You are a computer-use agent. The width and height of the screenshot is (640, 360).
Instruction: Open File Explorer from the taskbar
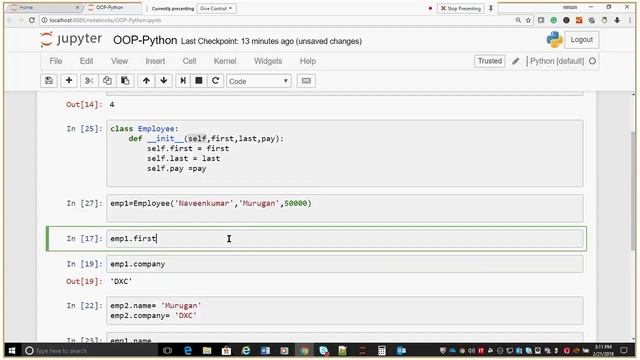click(x=207, y=351)
